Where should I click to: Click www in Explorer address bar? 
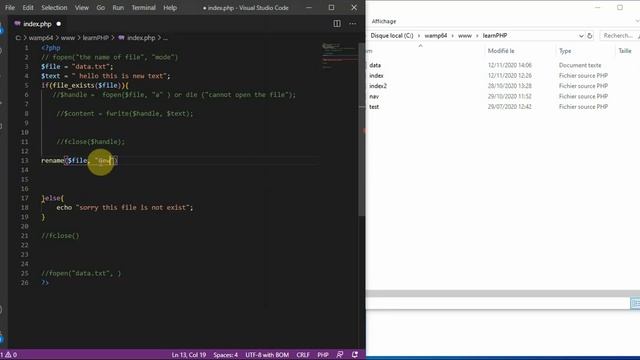pos(464,36)
